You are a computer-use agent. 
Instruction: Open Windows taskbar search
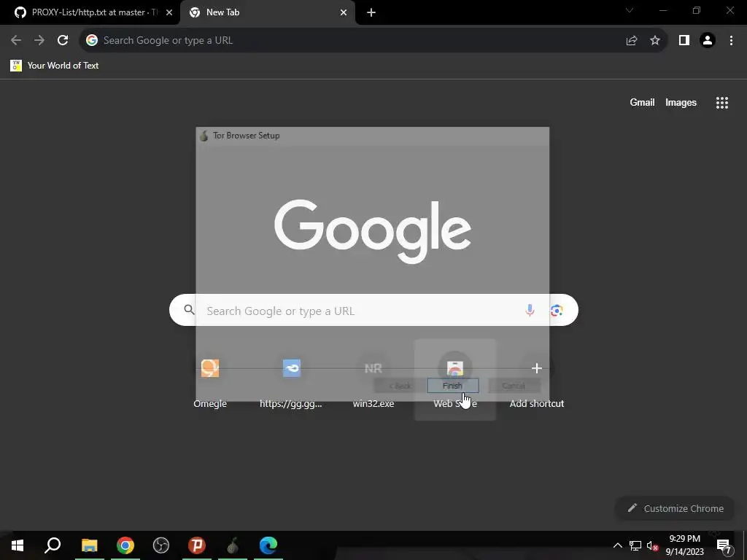click(x=53, y=545)
